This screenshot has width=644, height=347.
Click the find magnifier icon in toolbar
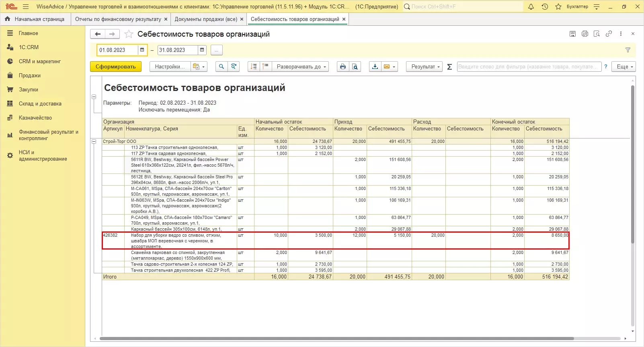click(221, 67)
